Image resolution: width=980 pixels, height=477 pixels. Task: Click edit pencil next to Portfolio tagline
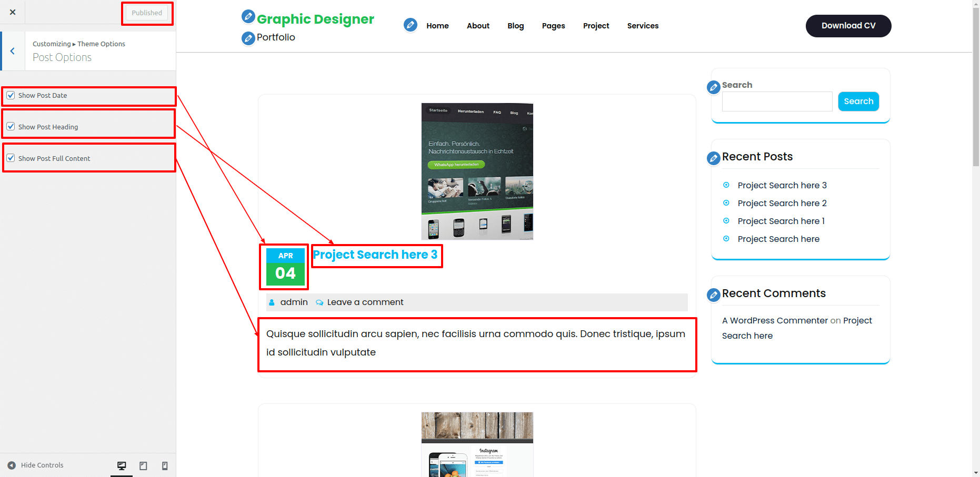(x=248, y=38)
